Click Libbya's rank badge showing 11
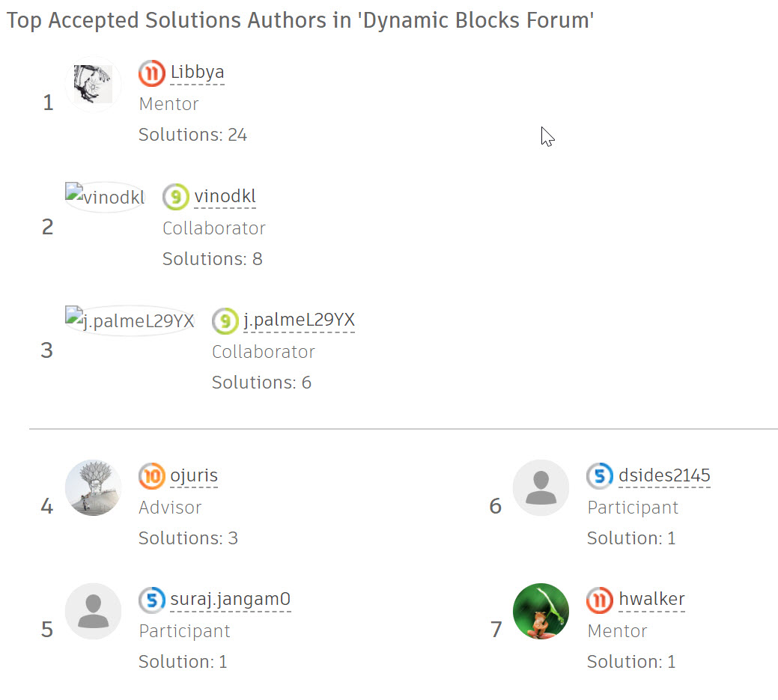 click(151, 73)
